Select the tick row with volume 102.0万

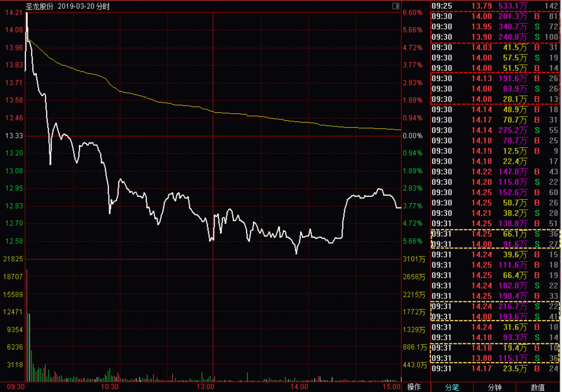pyautogui.click(x=495, y=286)
